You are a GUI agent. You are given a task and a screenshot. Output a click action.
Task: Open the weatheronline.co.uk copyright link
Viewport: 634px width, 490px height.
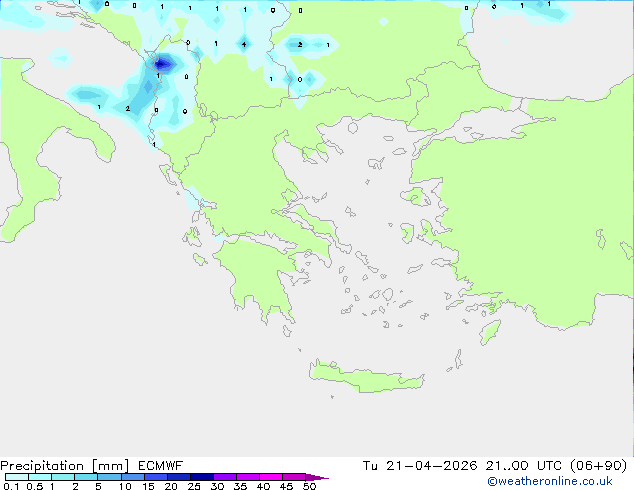tap(550, 481)
